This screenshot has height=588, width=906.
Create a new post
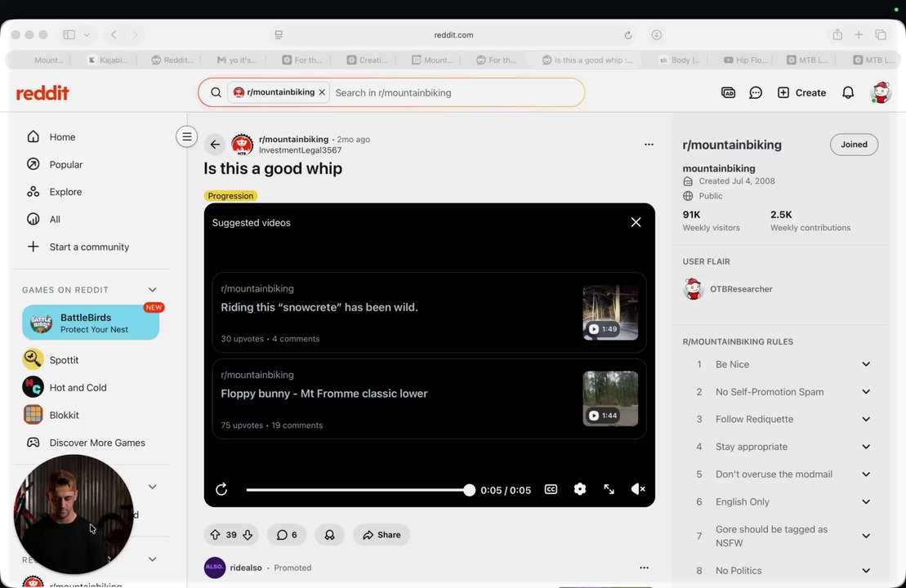coord(801,92)
